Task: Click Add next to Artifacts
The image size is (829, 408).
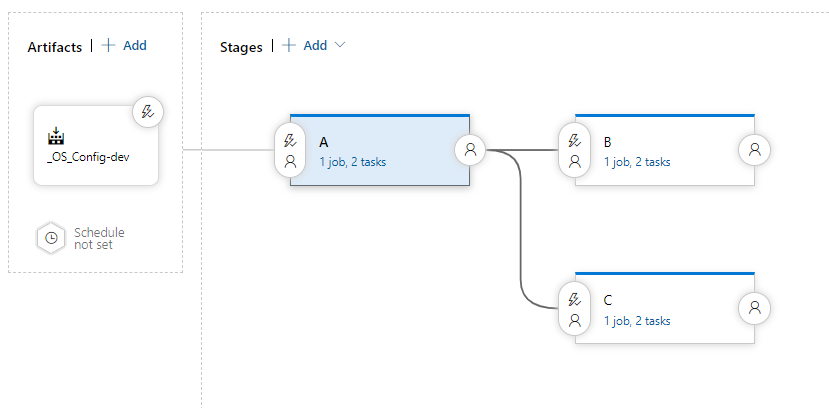Action: (x=124, y=45)
